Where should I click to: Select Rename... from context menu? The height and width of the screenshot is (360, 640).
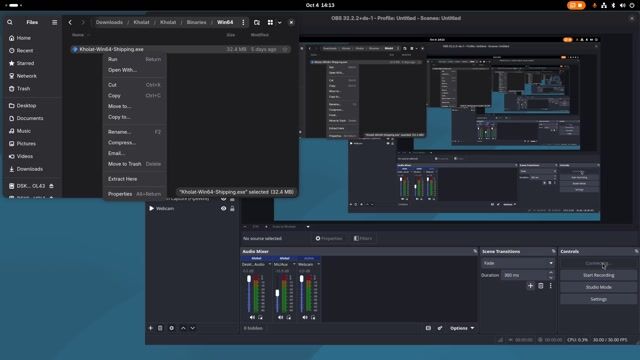(134, 132)
